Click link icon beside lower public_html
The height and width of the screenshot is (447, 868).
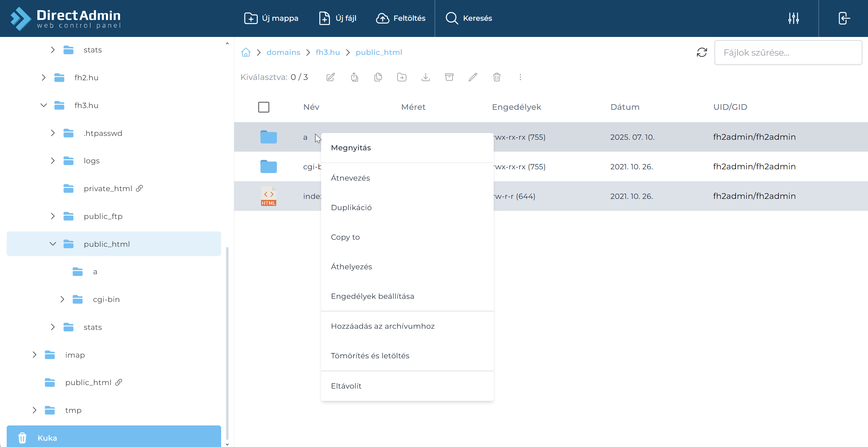(119, 382)
